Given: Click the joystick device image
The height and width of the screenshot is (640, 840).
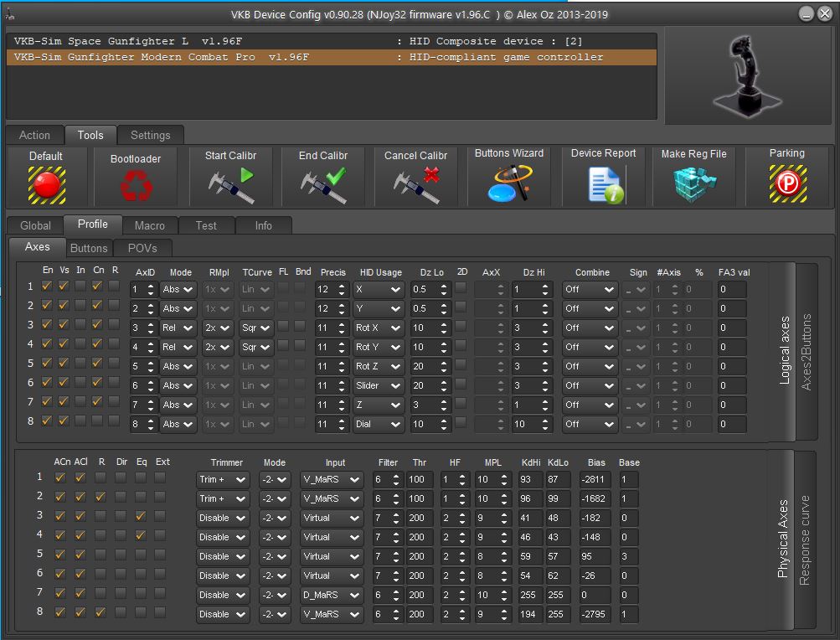Looking at the screenshot, I should [x=747, y=75].
